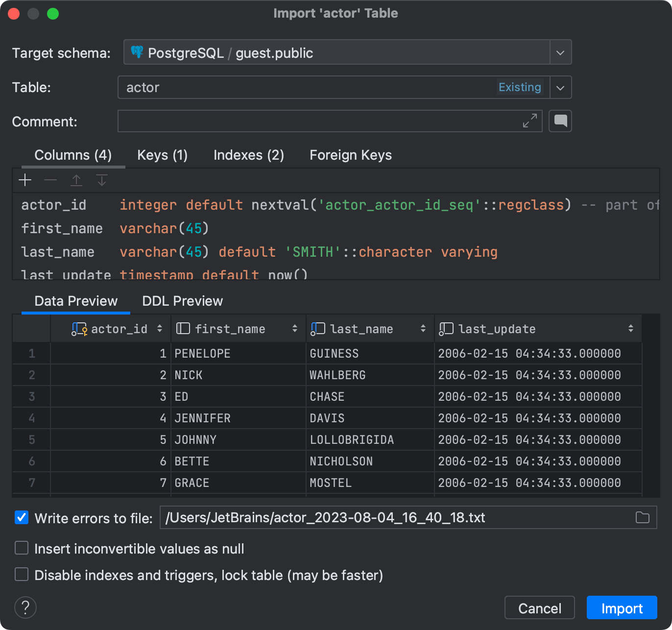Open the Table selection dropdown

[x=560, y=87]
